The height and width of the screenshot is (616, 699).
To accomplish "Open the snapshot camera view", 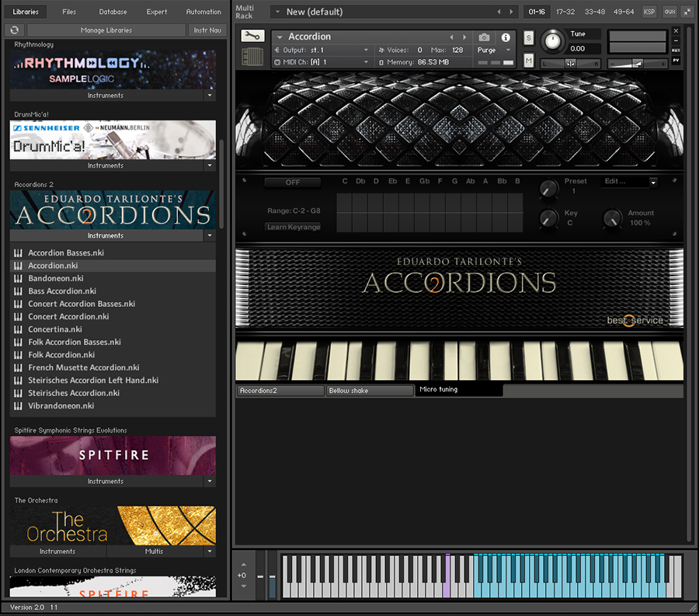I will coord(484,37).
